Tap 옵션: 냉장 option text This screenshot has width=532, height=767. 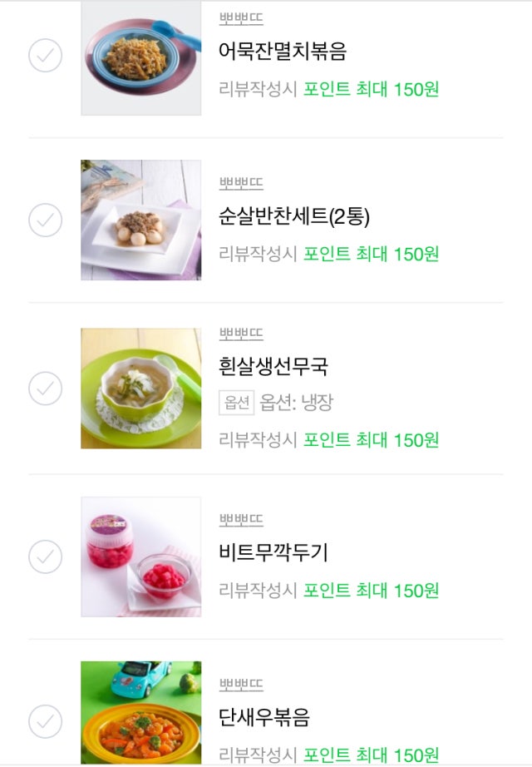(x=297, y=403)
